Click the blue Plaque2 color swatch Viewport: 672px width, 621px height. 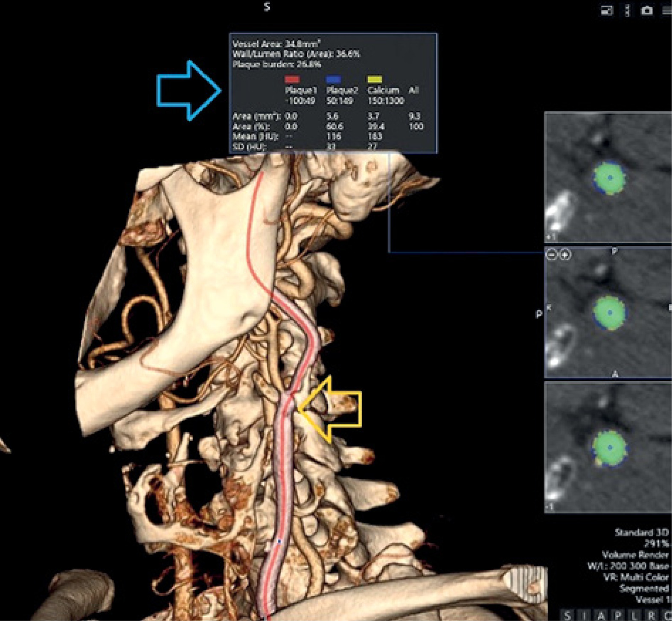pos(333,79)
